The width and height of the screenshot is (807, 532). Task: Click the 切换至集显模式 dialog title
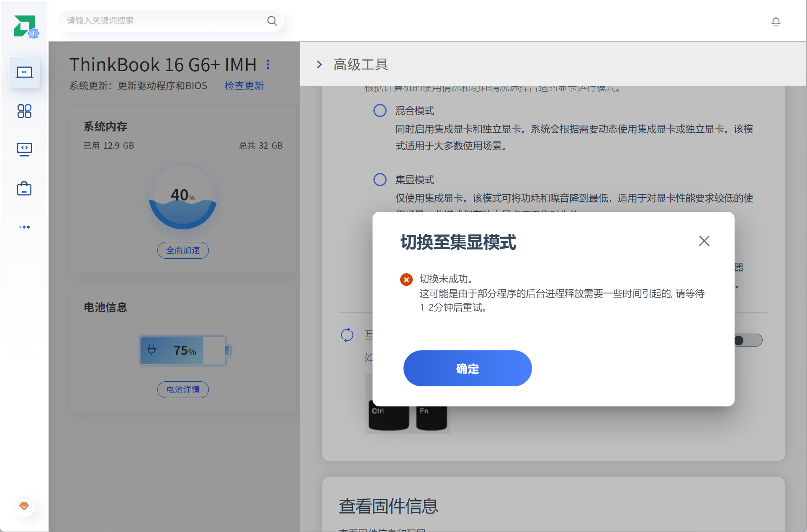pyautogui.click(x=458, y=242)
